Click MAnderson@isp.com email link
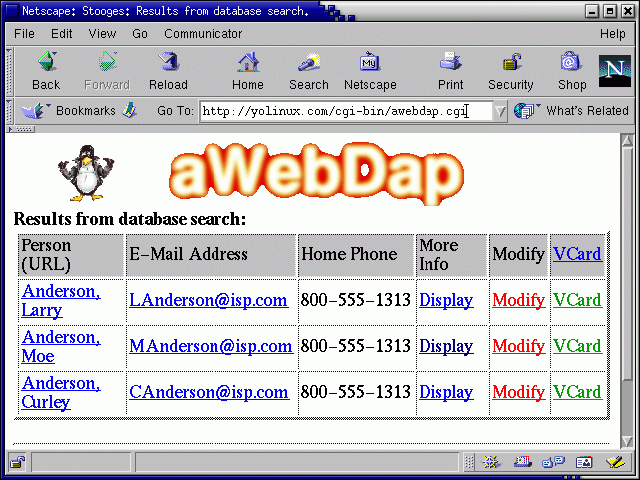Image resolution: width=640 pixels, height=480 pixels. click(x=210, y=346)
